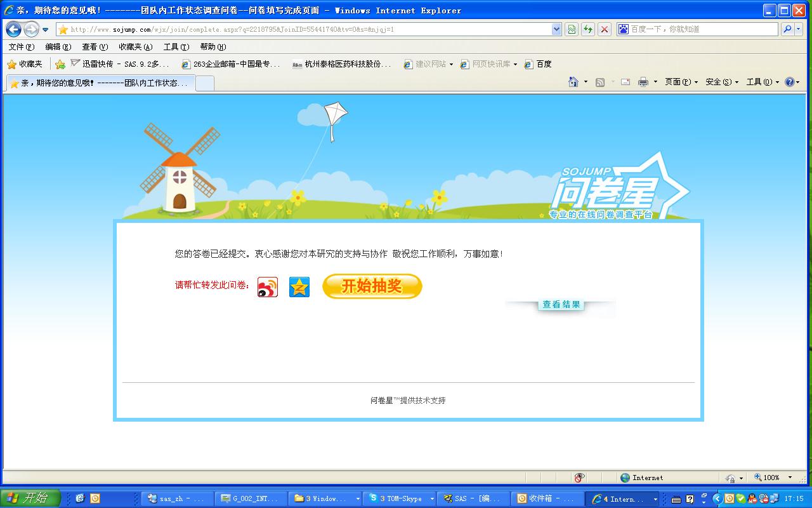The height and width of the screenshot is (508, 812).
Task: Share the survey via QQ Zone icon
Action: [x=299, y=286]
